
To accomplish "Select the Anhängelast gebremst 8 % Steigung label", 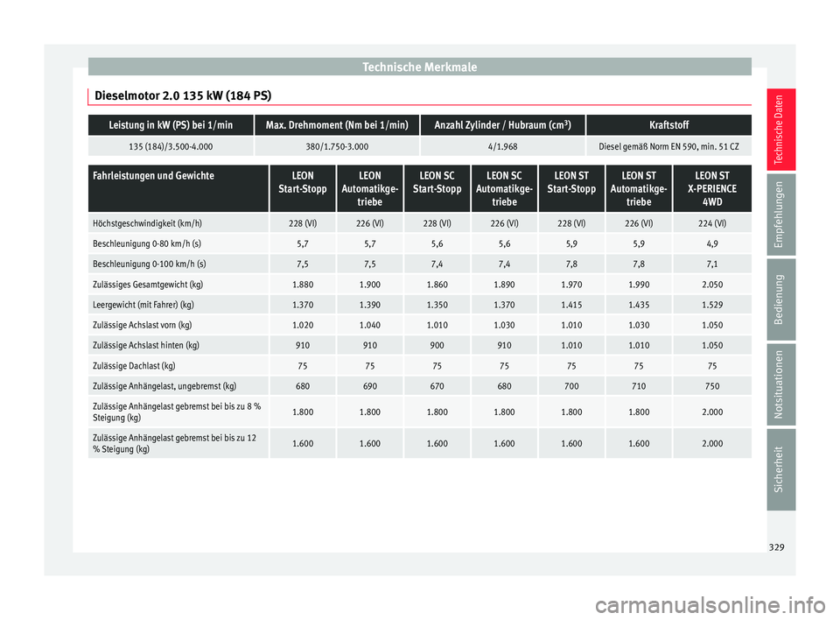I will 177,412.
